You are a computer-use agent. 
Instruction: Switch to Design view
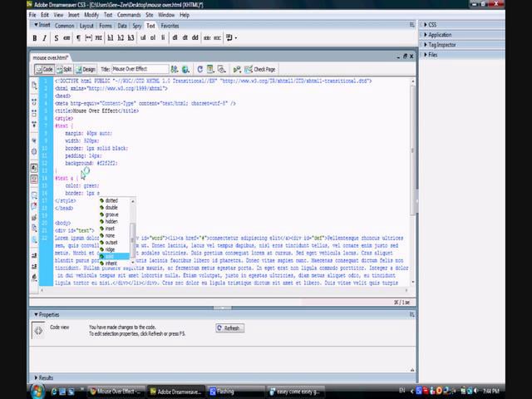point(86,69)
